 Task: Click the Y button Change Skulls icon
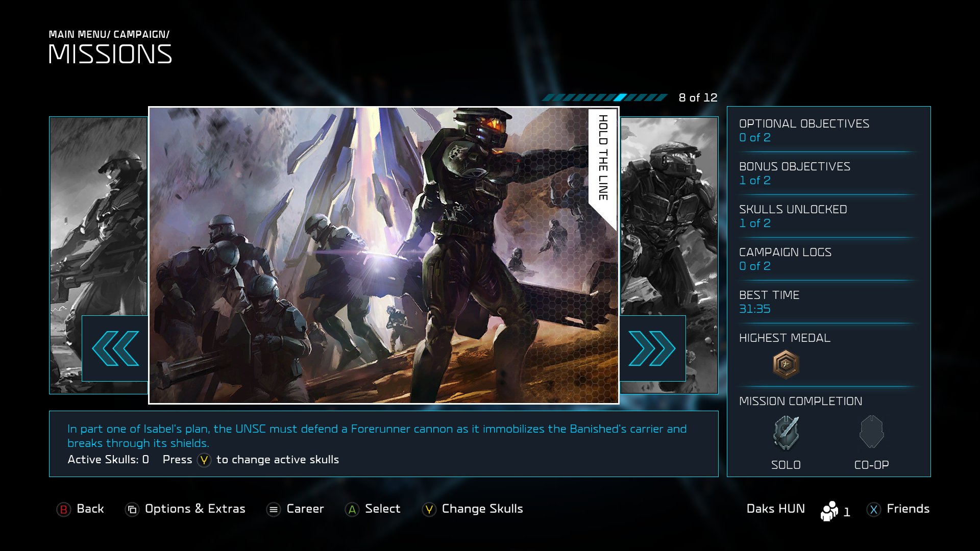click(x=429, y=509)
